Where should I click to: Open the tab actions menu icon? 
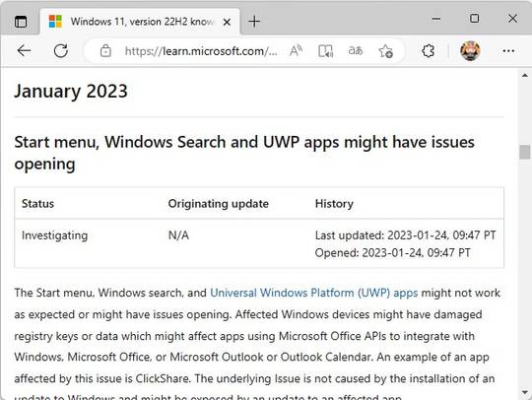[x=21, y=22]
